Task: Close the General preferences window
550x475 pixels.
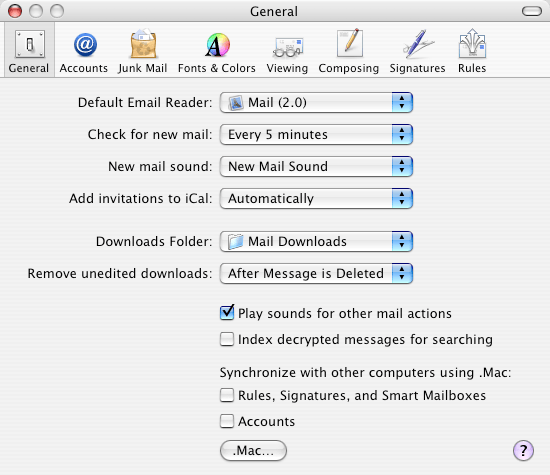Action: tap(15, 11)
